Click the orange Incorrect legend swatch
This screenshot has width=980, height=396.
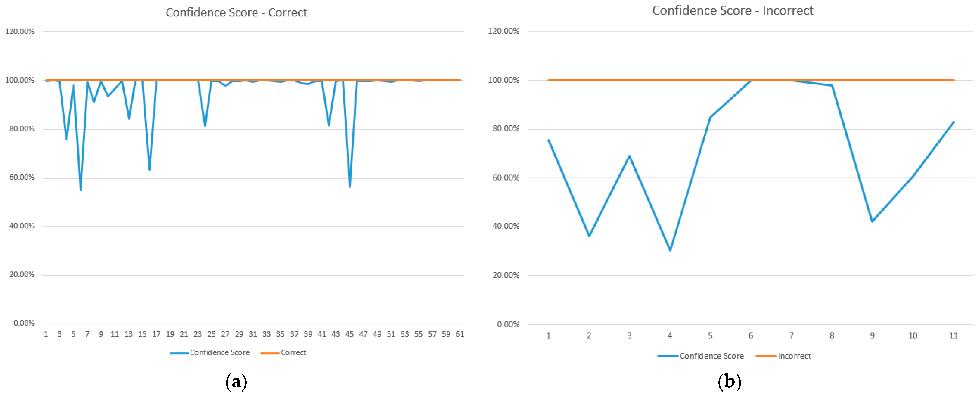point(766,356)
